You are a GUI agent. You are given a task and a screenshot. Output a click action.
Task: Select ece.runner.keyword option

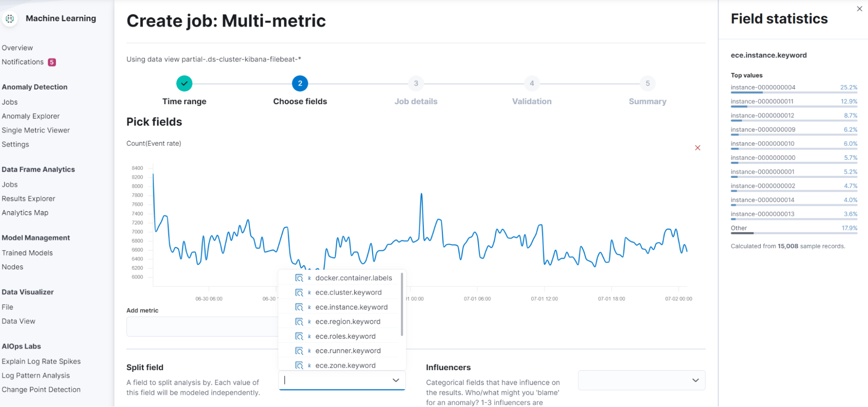(348, 351)
